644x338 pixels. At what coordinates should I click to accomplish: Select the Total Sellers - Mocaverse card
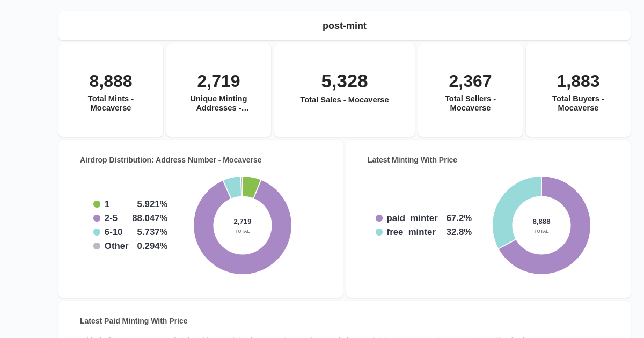(470, 90)
